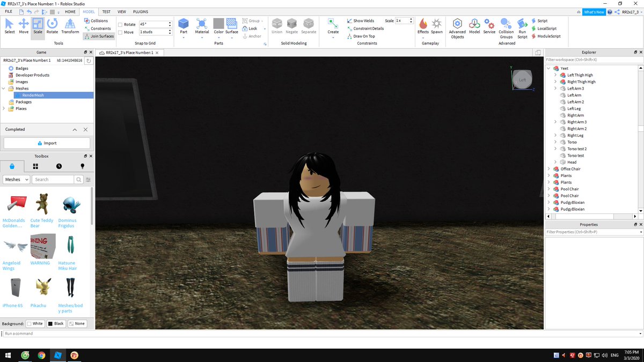Open Collision Groups editor
The image size is (644, 362).
click(506, 28)
